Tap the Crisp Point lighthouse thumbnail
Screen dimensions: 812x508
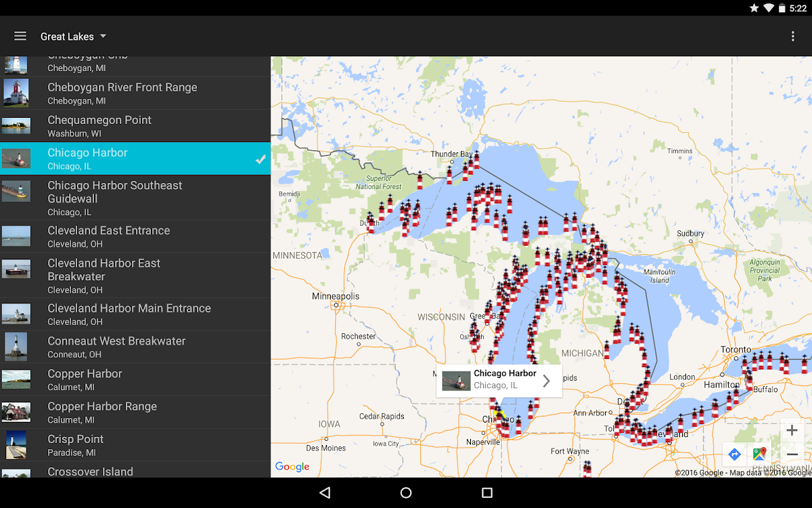tap(16, 445)
